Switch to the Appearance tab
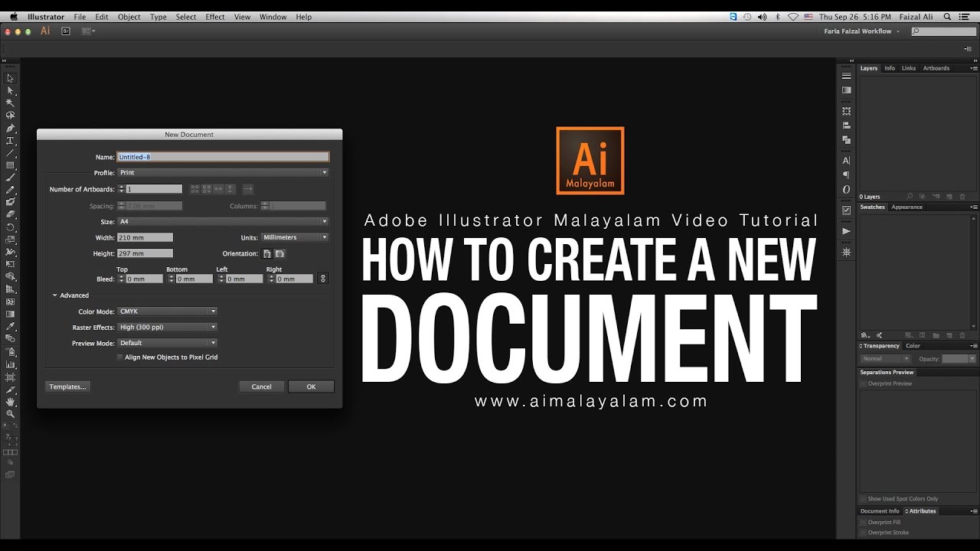 907,207
